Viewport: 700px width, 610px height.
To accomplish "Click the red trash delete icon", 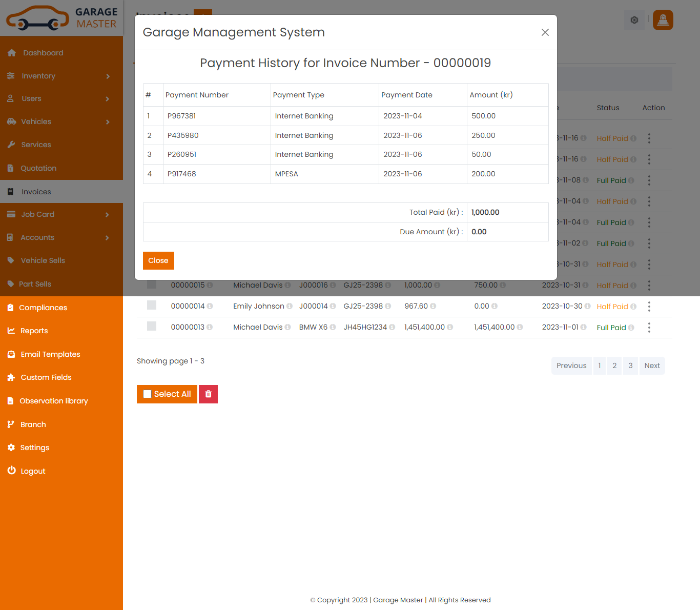I will point(208,394).
